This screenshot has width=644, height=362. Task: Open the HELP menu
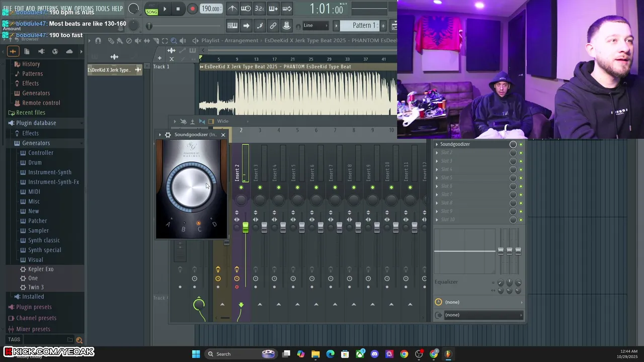click(x=117, y=9)
